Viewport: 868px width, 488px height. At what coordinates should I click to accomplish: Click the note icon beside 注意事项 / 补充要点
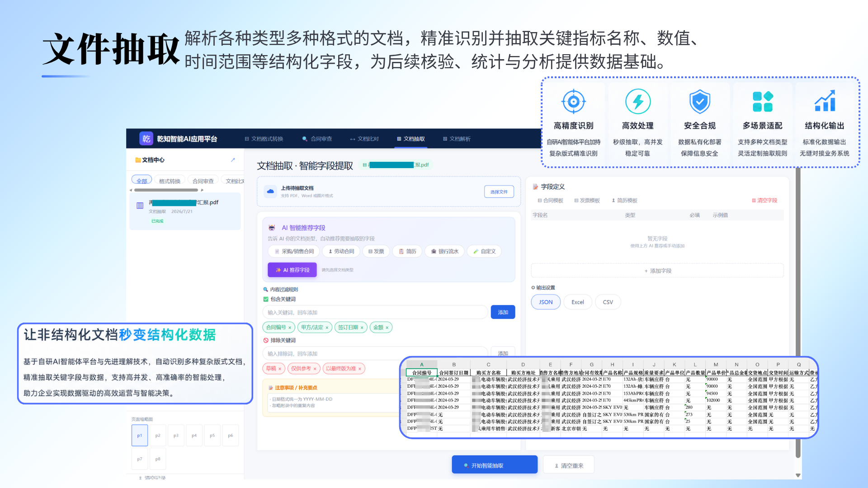click(271, 388)
